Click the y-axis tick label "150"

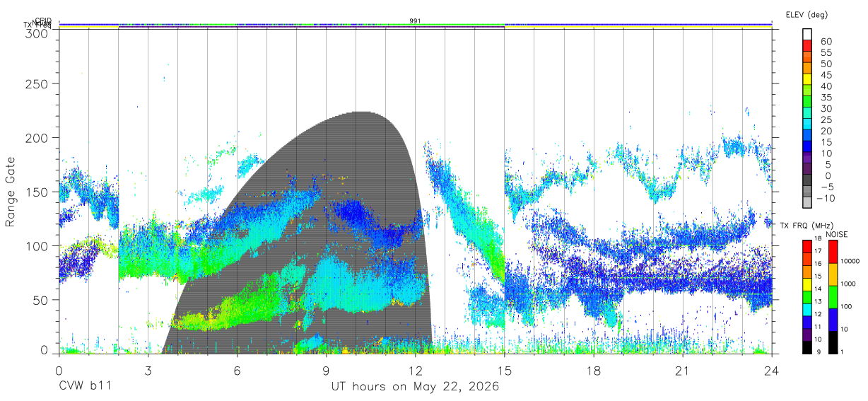tap(37, 192)
